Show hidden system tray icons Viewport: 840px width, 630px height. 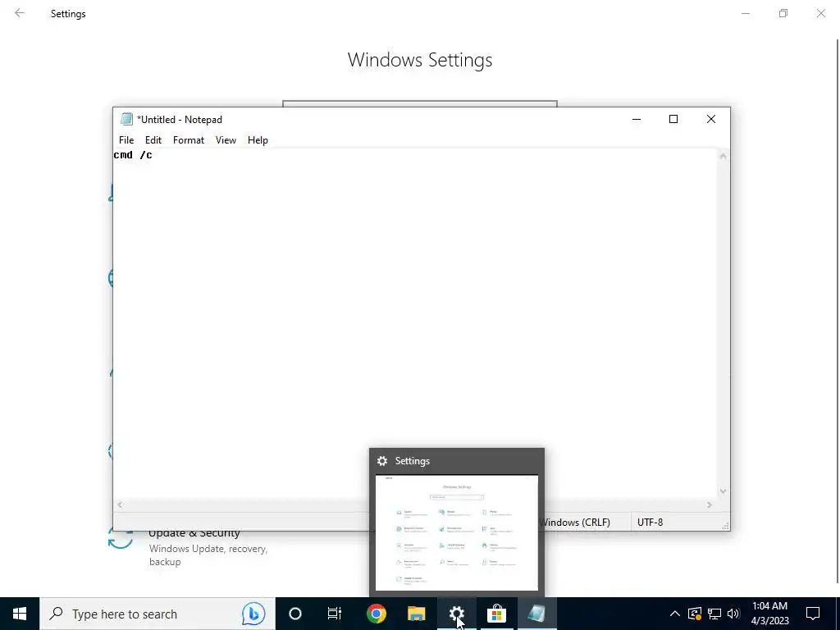(x=675, y=614)
